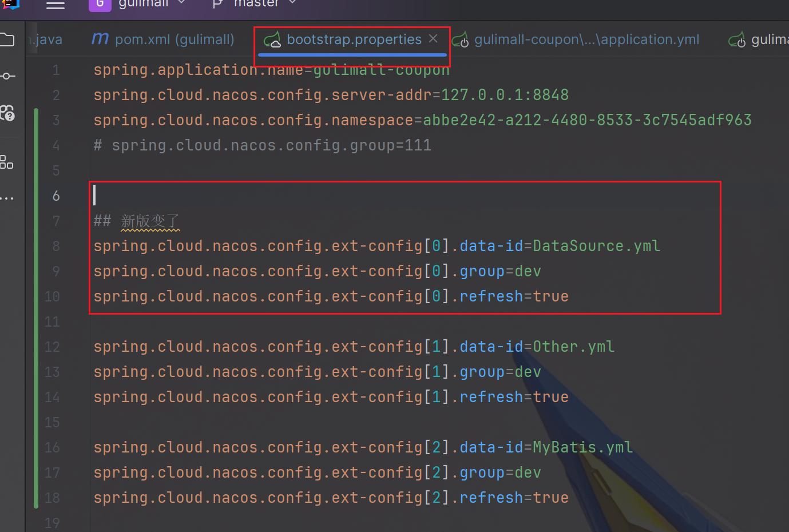Click ext-config[1].refresh=true line

pyautogui.click(x=331, y=397)
